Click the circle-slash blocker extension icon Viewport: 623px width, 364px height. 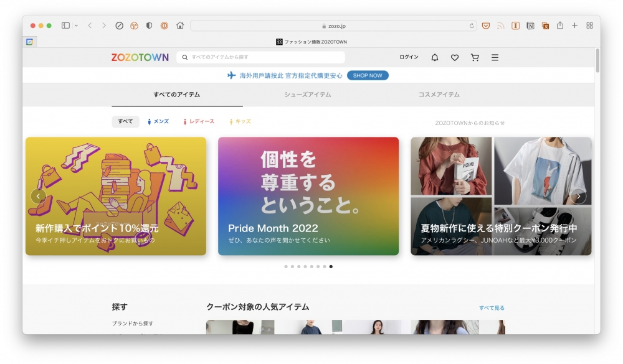119,26
